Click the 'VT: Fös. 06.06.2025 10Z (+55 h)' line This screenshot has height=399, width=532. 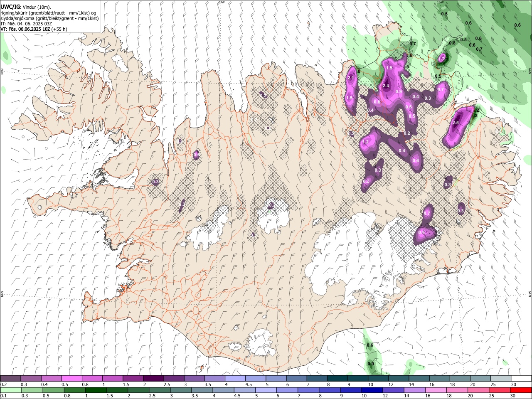[34, 29]
